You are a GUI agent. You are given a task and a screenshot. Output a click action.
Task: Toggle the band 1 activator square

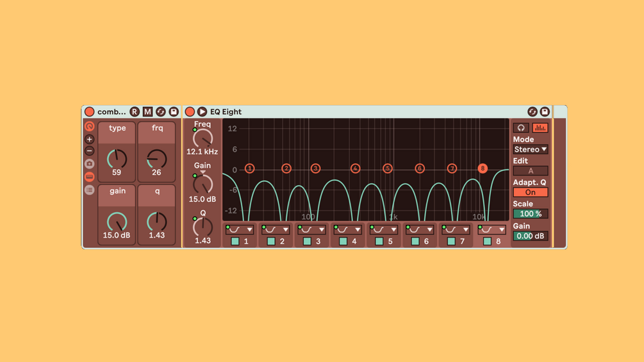click(235, 242)
